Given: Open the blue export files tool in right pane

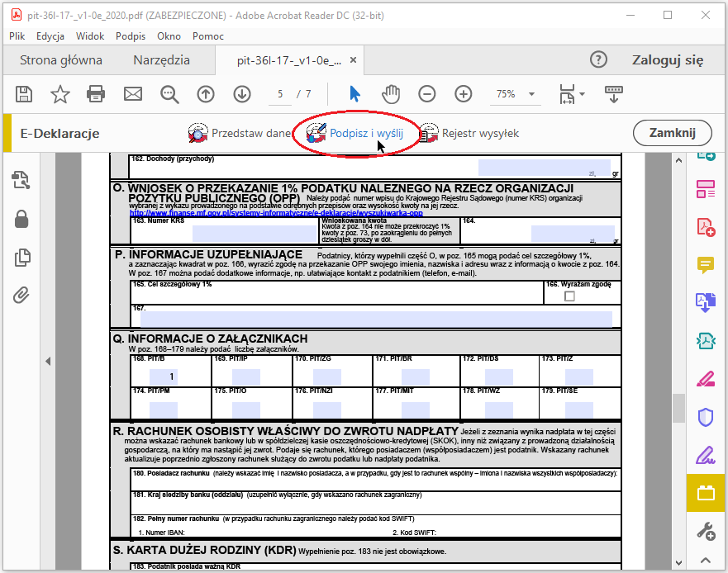Looking at the screenshot, I should point(705,303).
